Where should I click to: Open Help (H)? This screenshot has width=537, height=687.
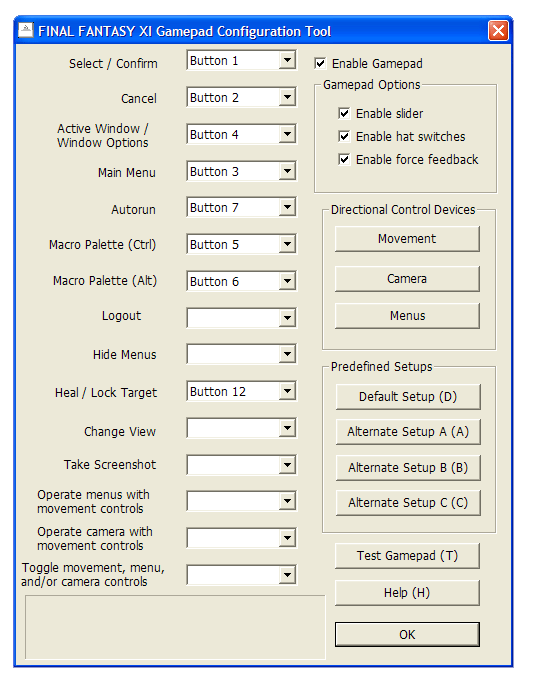(407, 593)
